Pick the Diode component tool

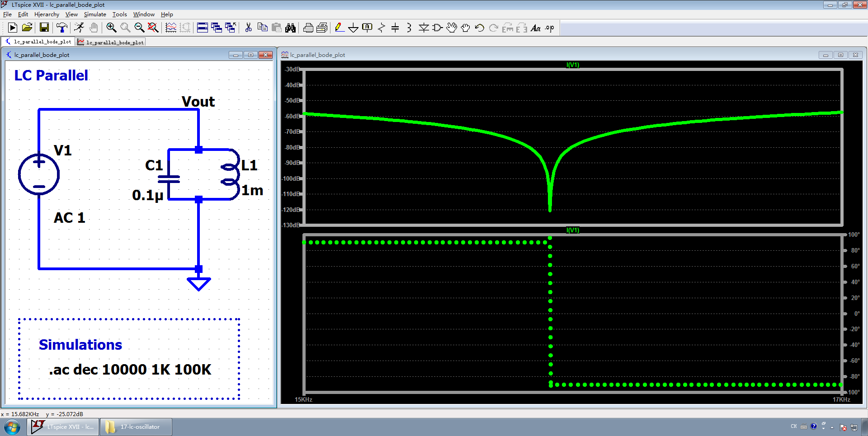point(424,28)
